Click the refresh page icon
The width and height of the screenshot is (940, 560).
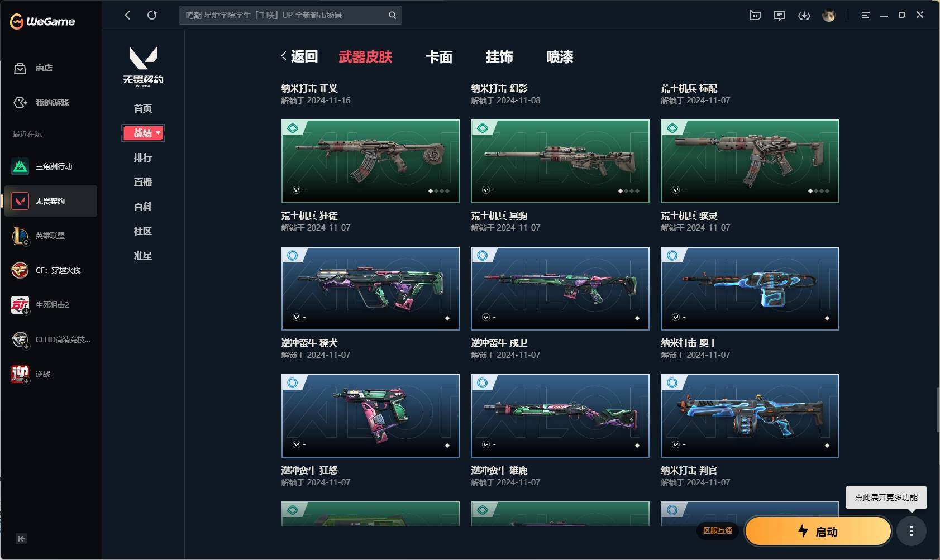152,15
